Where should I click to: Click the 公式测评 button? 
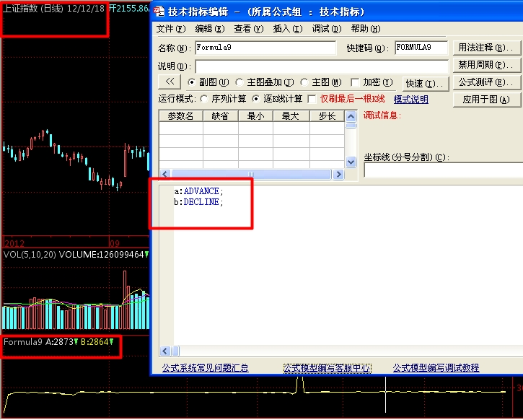point(486,82)
